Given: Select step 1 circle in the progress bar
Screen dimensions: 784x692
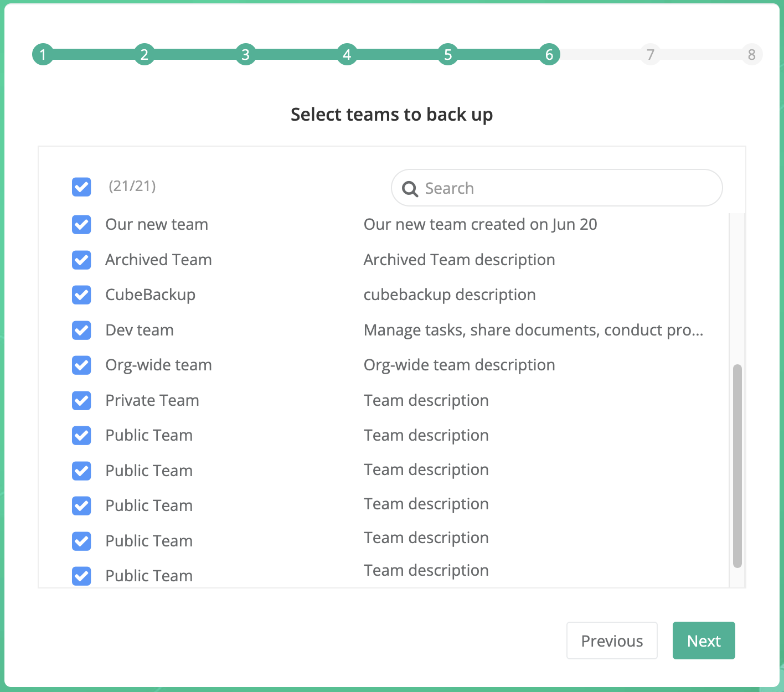Looking at the screenshot, I should point(43,54).
